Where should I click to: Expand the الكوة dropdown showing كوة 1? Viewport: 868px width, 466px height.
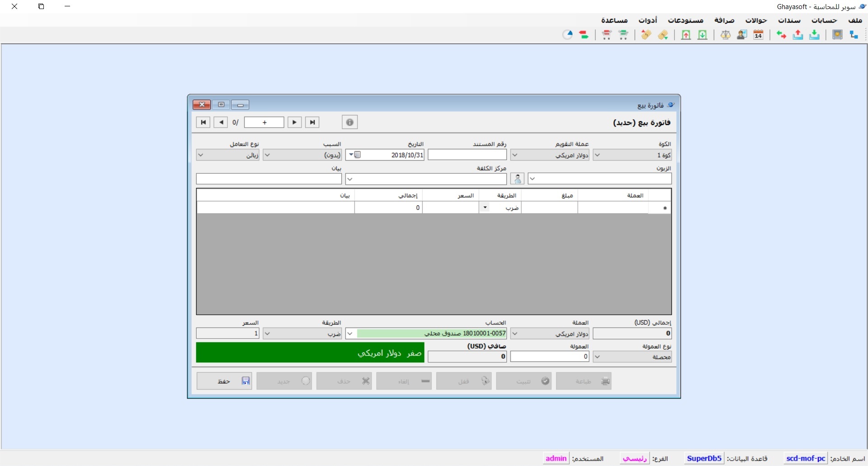point(597,155)
